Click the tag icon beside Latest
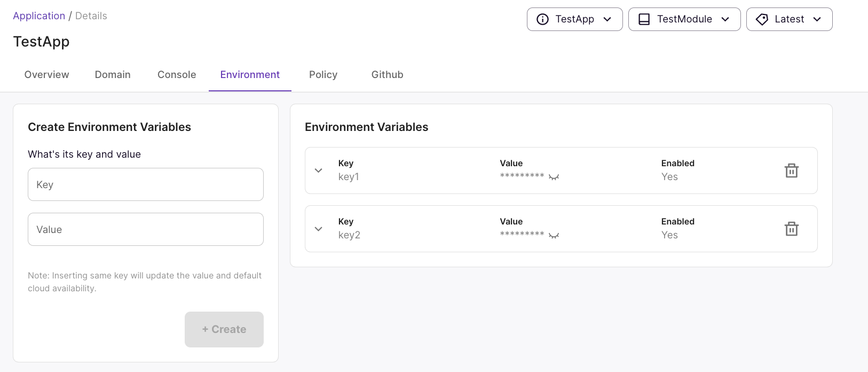This screenshot has height=372, width=868. (762, 19)
